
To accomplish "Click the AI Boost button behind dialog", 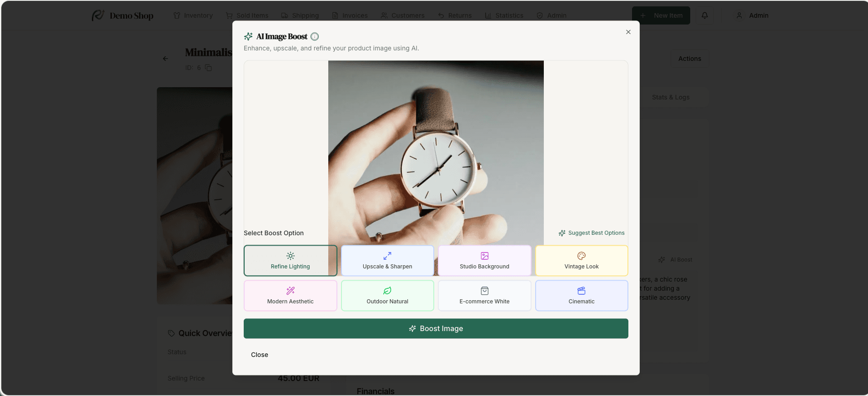I will point(675,260).
